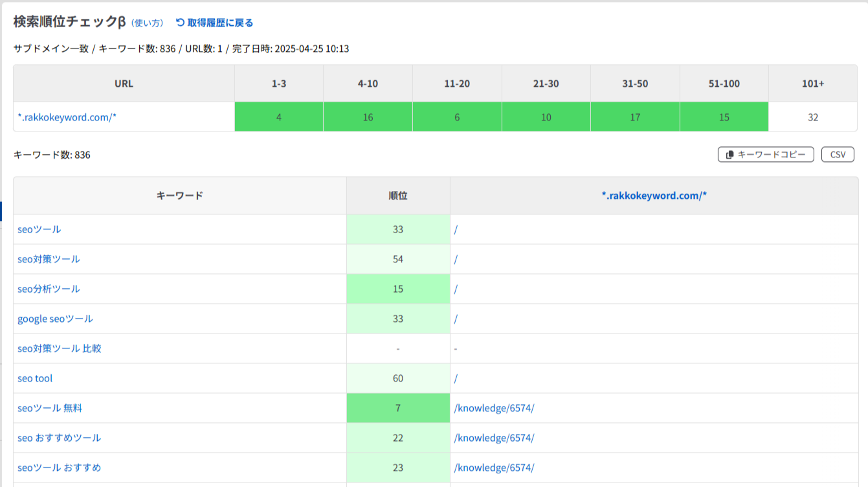Open the google seoツール keyword link

55,319
